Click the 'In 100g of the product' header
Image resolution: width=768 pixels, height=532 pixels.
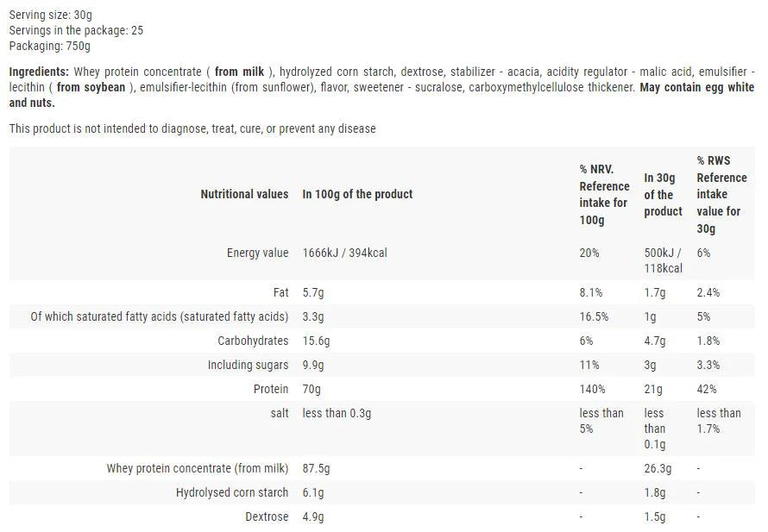357,194
